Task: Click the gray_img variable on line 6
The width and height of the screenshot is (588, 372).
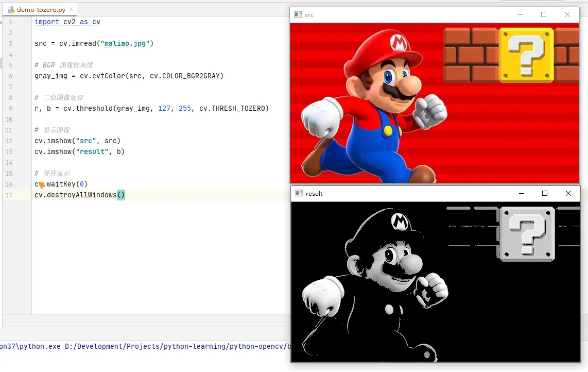Action: 50,76
